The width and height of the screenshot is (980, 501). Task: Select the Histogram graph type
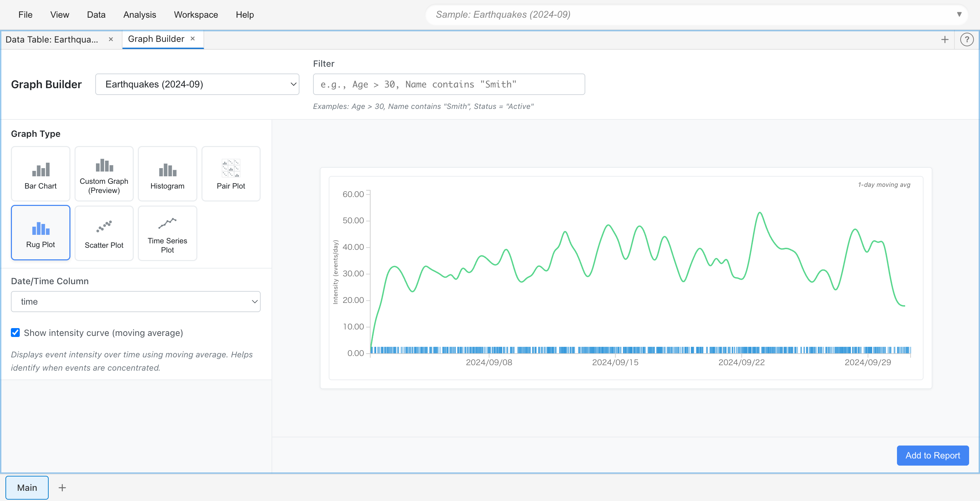(x=167, y=174)
